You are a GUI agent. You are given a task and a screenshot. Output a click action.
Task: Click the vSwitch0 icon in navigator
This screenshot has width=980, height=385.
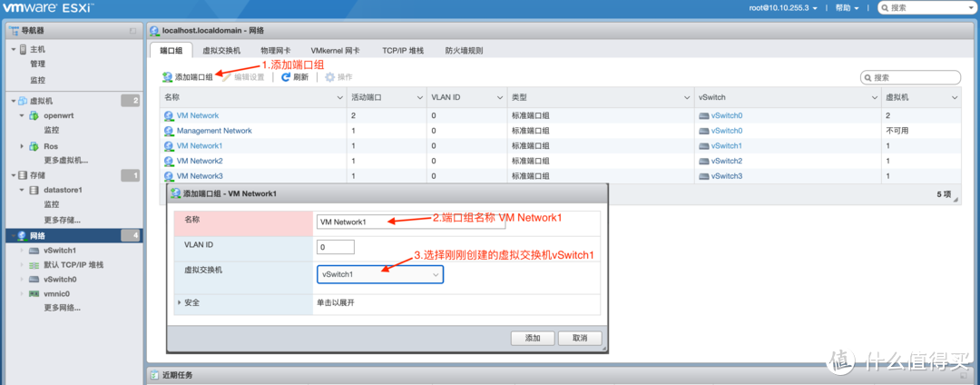click(34, 280)
